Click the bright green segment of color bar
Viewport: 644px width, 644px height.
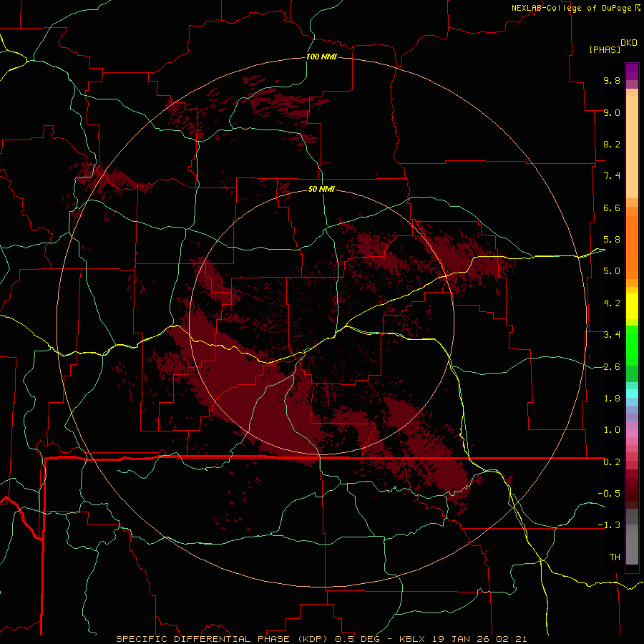click(632, 345)
